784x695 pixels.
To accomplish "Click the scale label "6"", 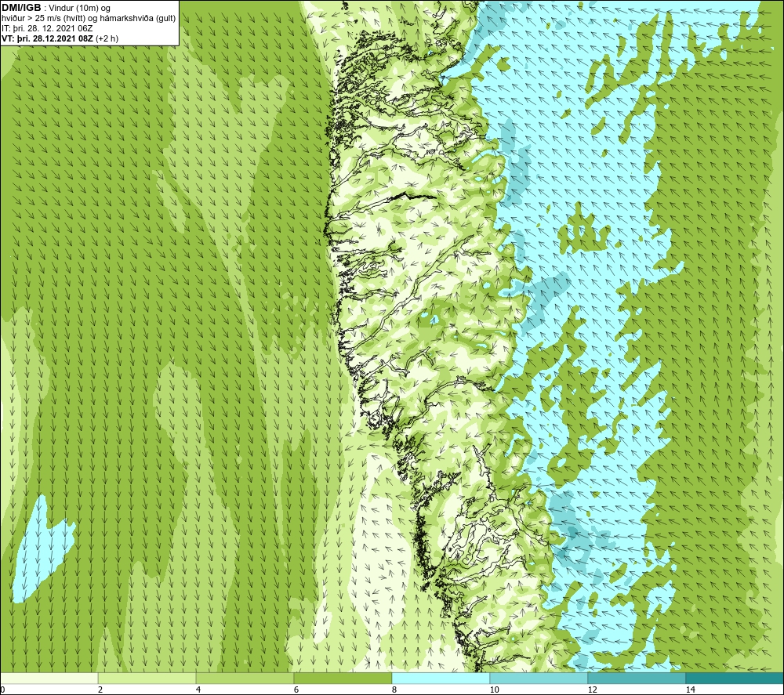I will tap(296, 690).
